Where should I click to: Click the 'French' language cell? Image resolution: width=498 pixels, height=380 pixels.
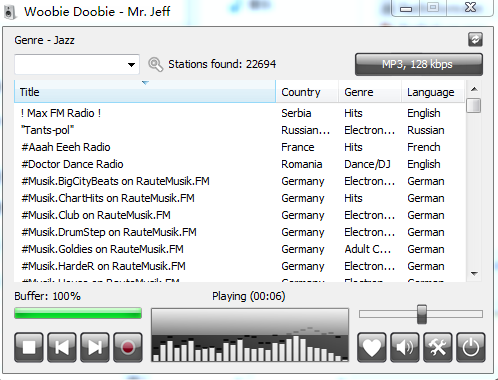424,147
